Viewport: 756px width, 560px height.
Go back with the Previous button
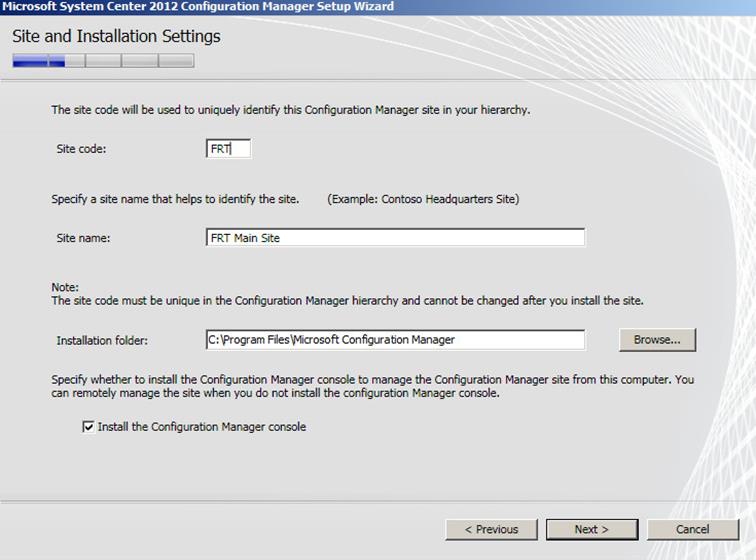click(491, 529)
